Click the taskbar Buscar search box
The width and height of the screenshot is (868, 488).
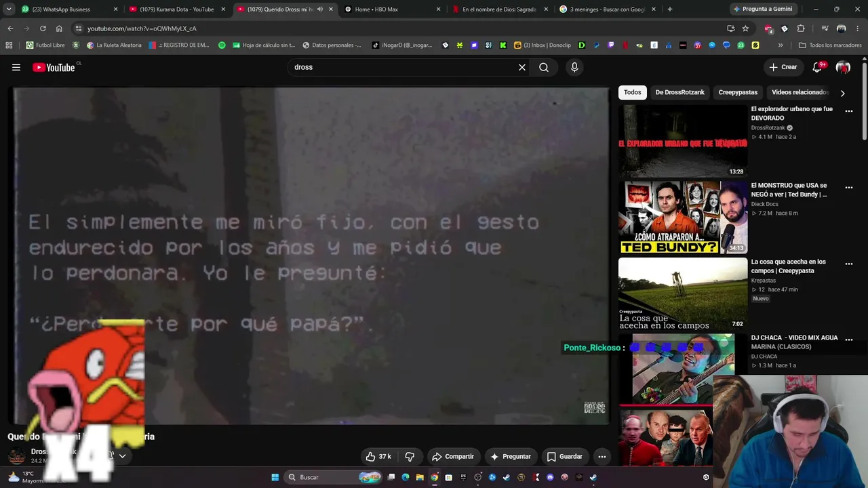(333, 477)
